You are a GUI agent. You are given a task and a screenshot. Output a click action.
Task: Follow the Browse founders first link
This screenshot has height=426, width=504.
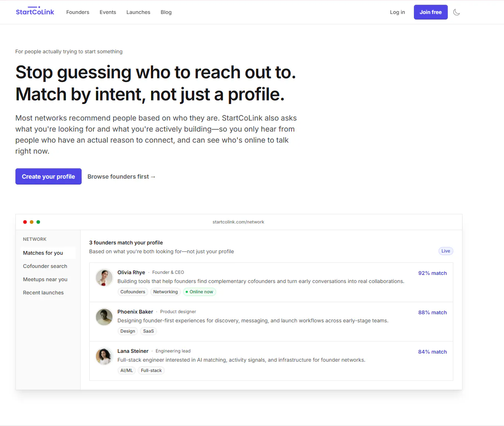(x=121, y=176)
